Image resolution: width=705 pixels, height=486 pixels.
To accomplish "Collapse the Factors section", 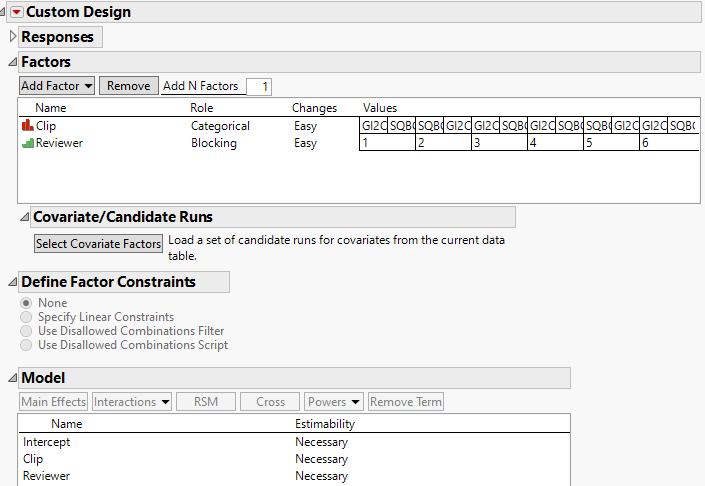I will pos(13,62).
